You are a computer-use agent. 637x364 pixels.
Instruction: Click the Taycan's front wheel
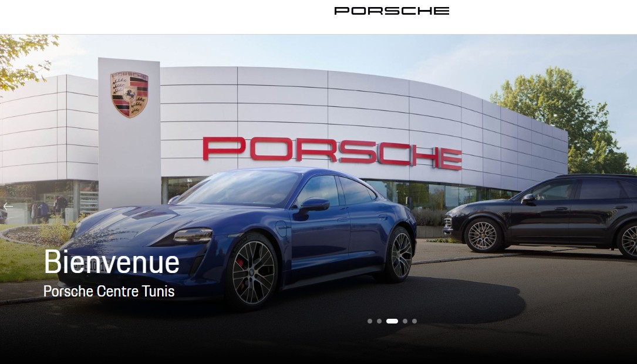(252, 273)
